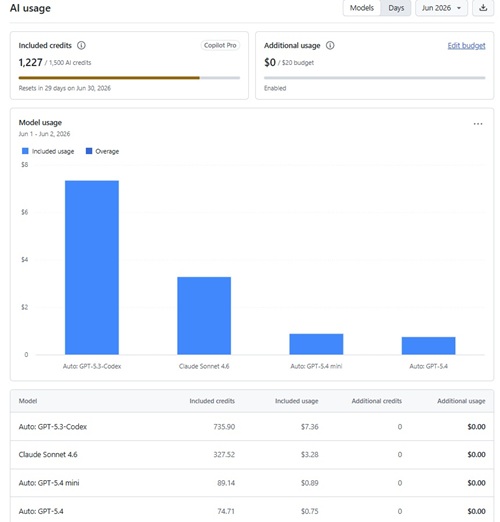Screen dimensions: 500x522
Task: Click the download usage report icon
Action: click(483, 8)
